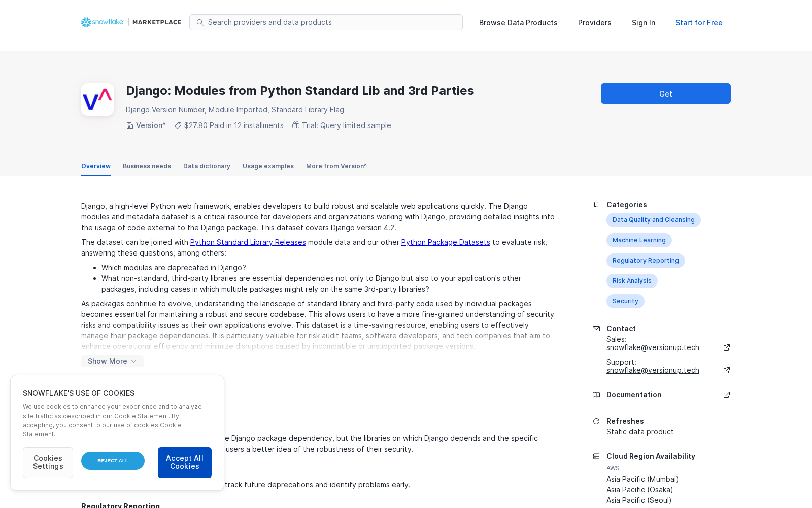Click the Categories bookmark icon

coord(596,205)
